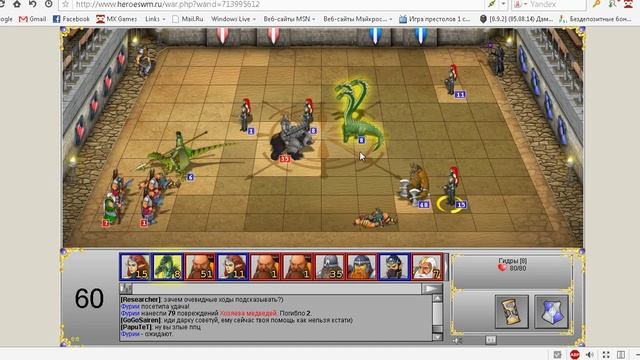Select Furies portrait numbered 15 in initiative bar
The width and height of the screenshot is (640, 360).
pyautogui.click(x=135, y=267)
